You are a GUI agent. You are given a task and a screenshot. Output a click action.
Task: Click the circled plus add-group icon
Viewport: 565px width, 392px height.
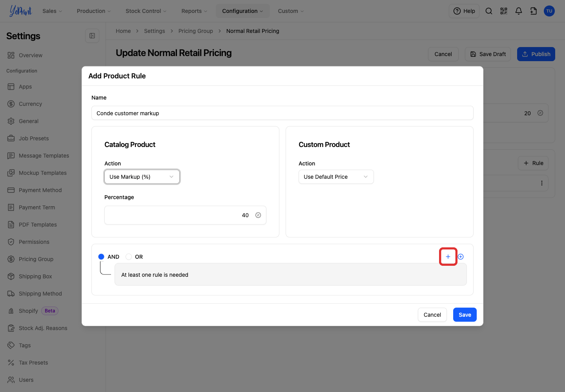pyautogui.click(x=461, y=257)
